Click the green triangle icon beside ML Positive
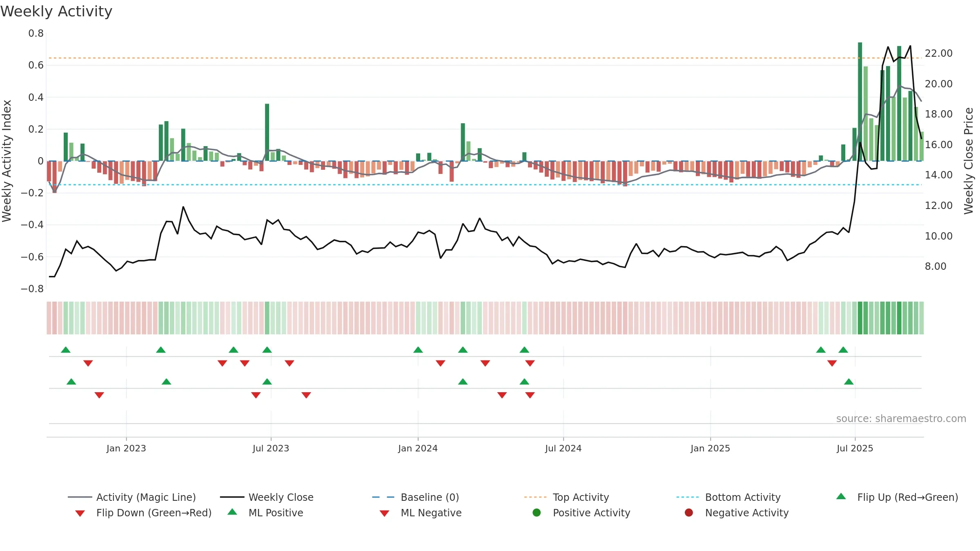The height and width of the screenshot is (551, 980). click(x=232, y=512)
